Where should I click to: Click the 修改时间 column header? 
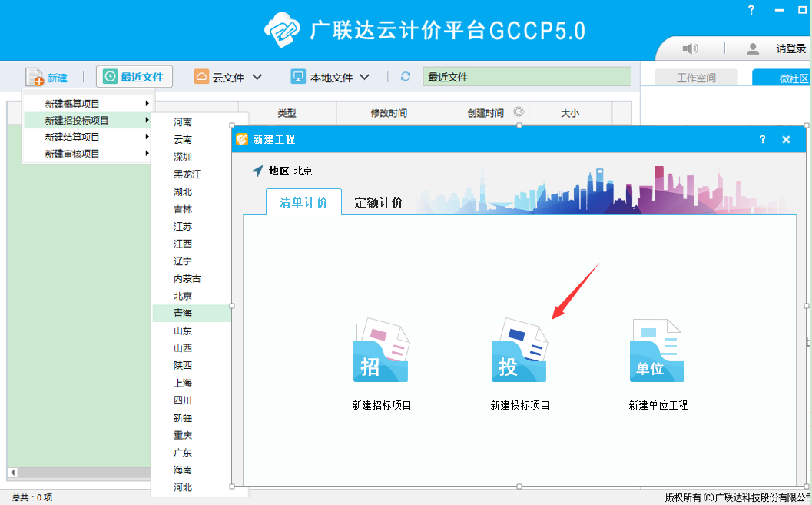[x=389, y=113]
